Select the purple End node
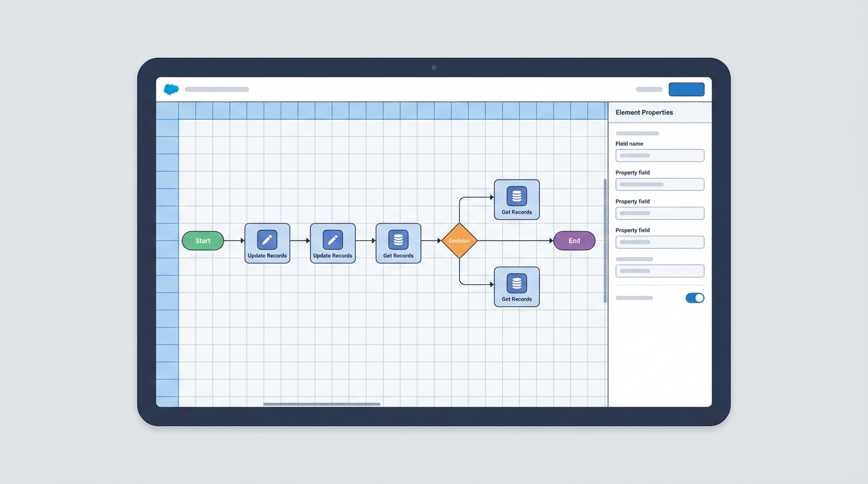 [x=574, y=241]
